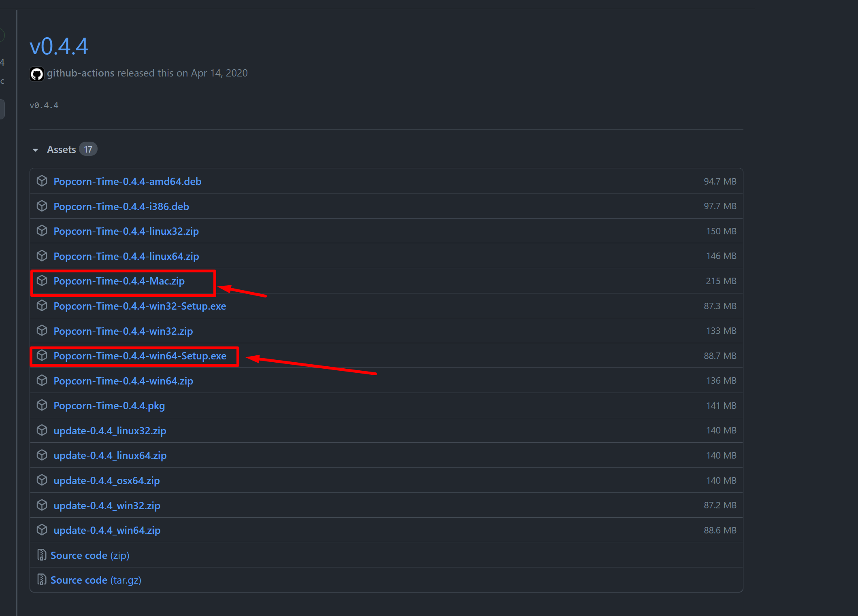Download Source code (zip)
858x616 pixels.
(x=90, y=555)
